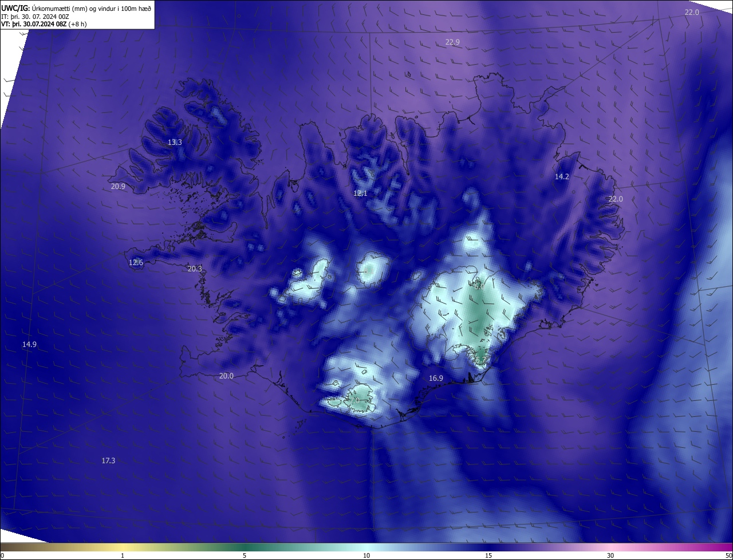This screenshot has width=733, height=560.
Task: Click the 20.0 value near the southwest coast
Action: (226, 376)
